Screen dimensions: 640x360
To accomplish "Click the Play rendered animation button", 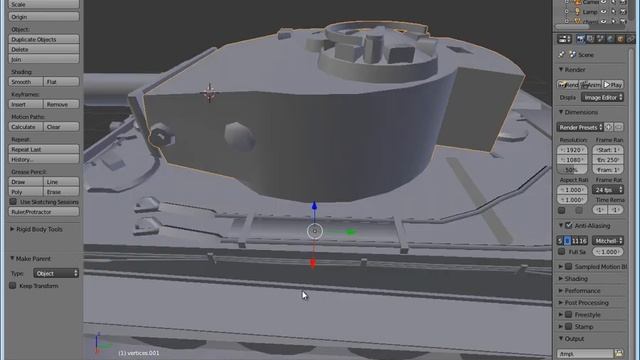I will point(613,84).
